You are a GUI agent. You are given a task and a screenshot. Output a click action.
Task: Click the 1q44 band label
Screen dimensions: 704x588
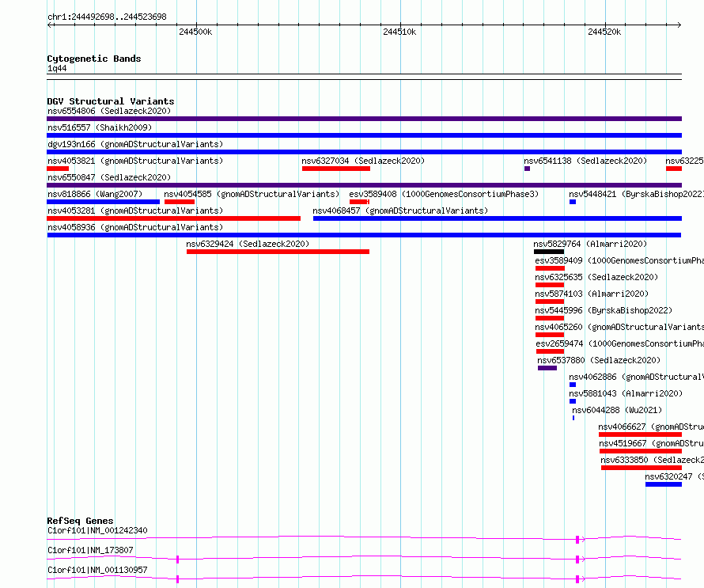[x=57, y=68]
